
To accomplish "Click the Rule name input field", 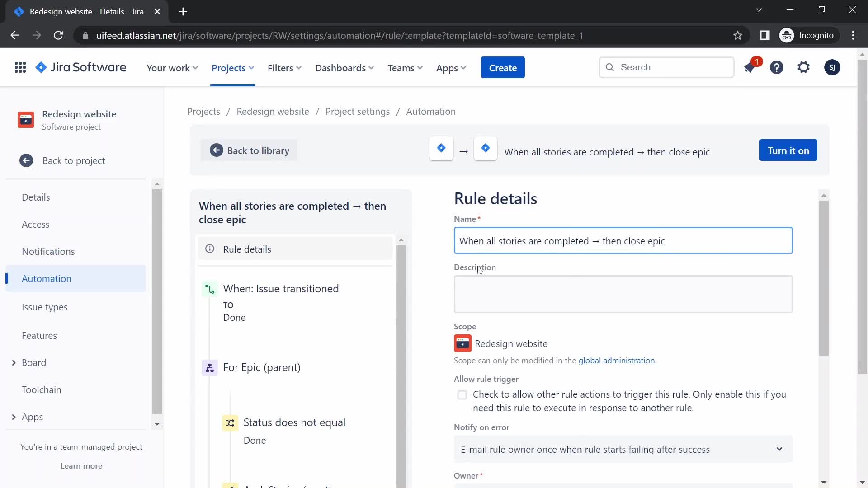I will (x=623, y=241).
